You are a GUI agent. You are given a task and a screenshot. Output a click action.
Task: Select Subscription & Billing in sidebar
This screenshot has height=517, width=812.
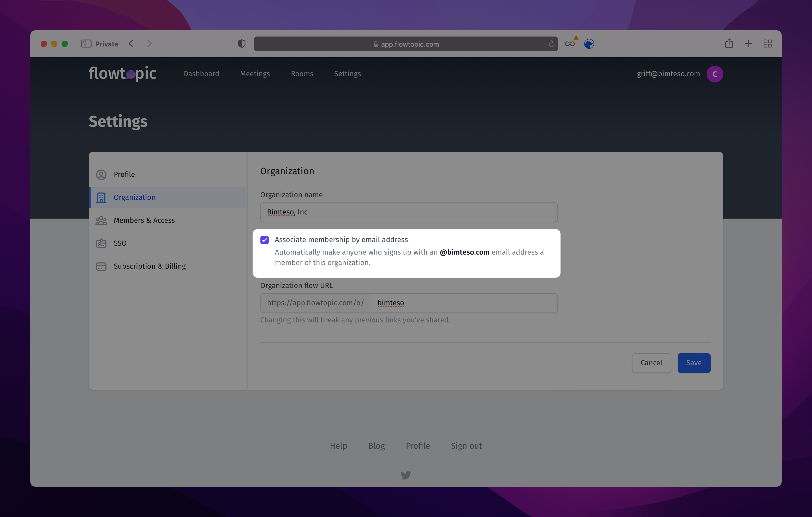tap(168, 266)
